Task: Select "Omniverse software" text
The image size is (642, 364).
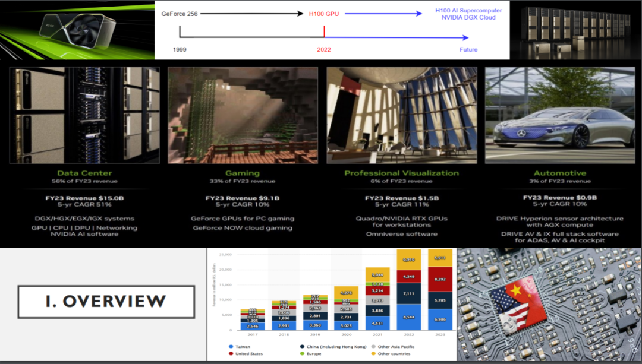Action: click(402, 234)
